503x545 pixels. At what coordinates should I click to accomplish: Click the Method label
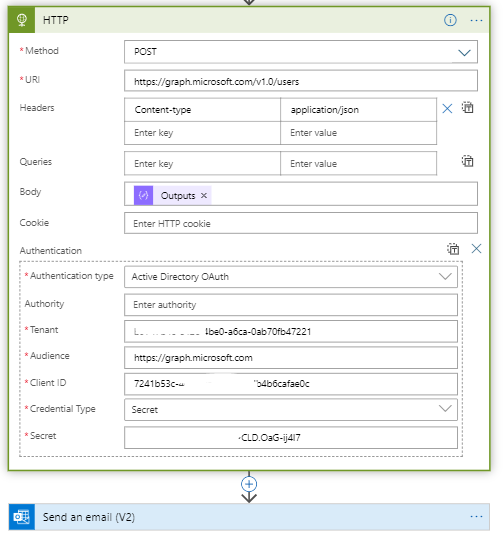[42, 51]
